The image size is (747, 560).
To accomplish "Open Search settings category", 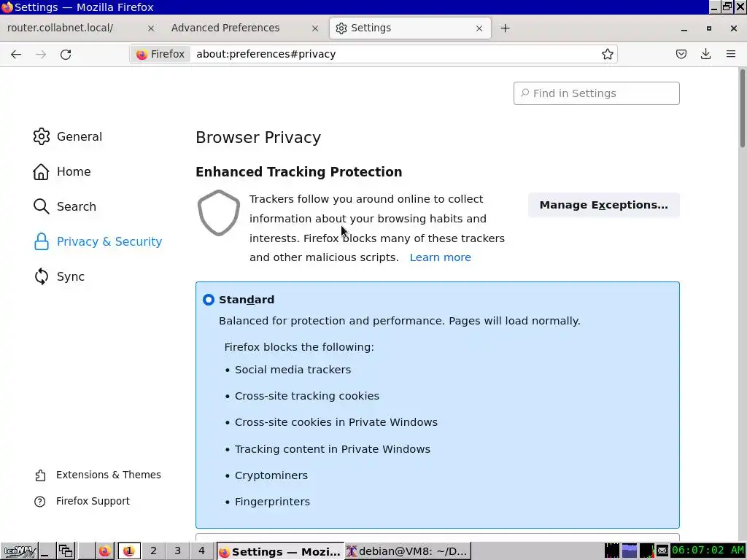I will 64,206.
